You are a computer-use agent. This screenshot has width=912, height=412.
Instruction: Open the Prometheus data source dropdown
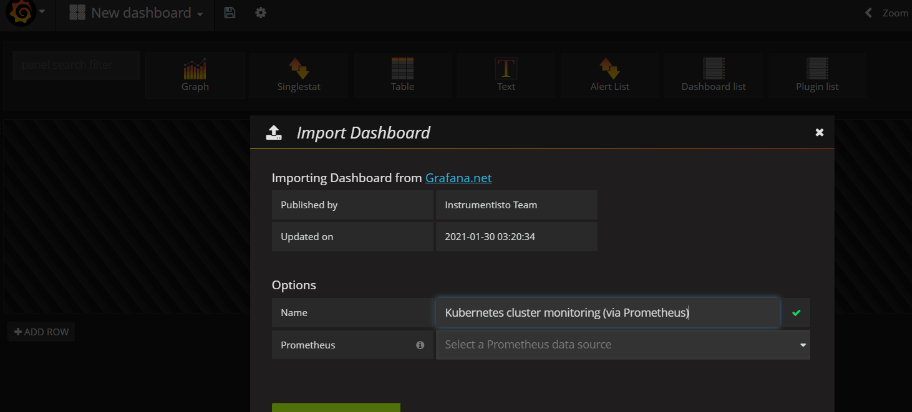click(623, 345)
